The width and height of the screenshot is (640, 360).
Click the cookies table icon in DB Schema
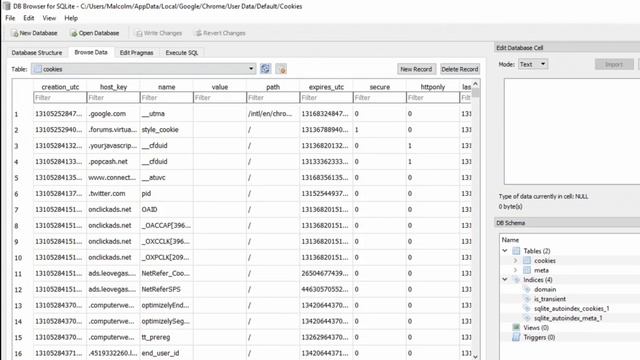(x=527, y=260)
